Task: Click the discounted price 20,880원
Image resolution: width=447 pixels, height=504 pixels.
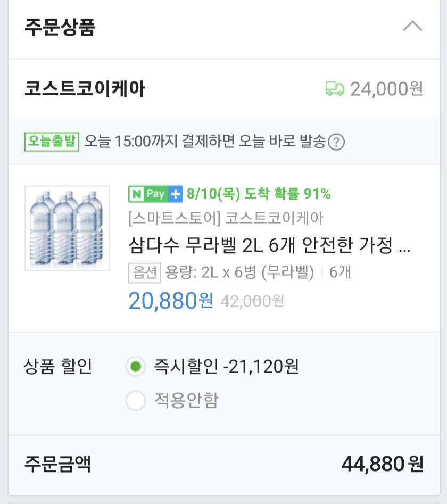Action: click(x=170, y=301)
